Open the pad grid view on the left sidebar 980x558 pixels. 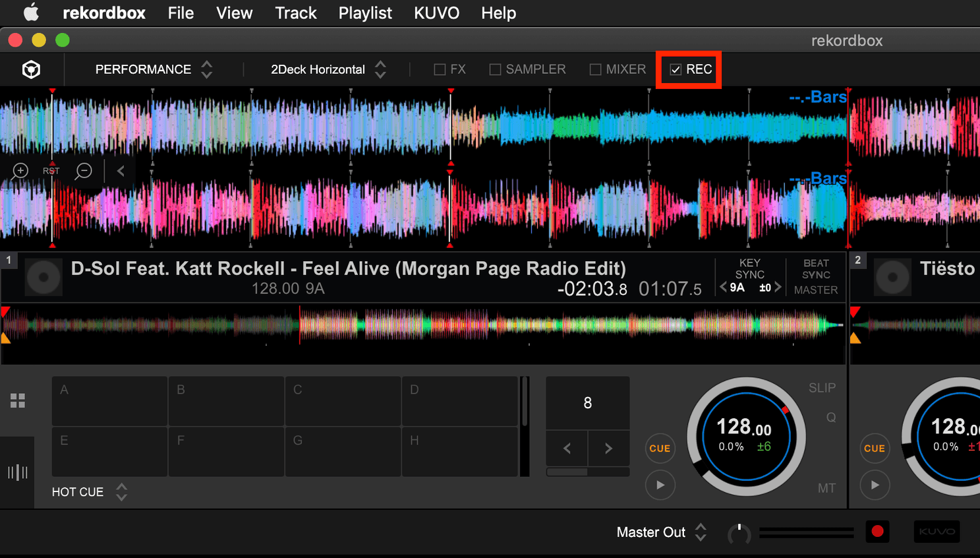(x=18, y=400)
